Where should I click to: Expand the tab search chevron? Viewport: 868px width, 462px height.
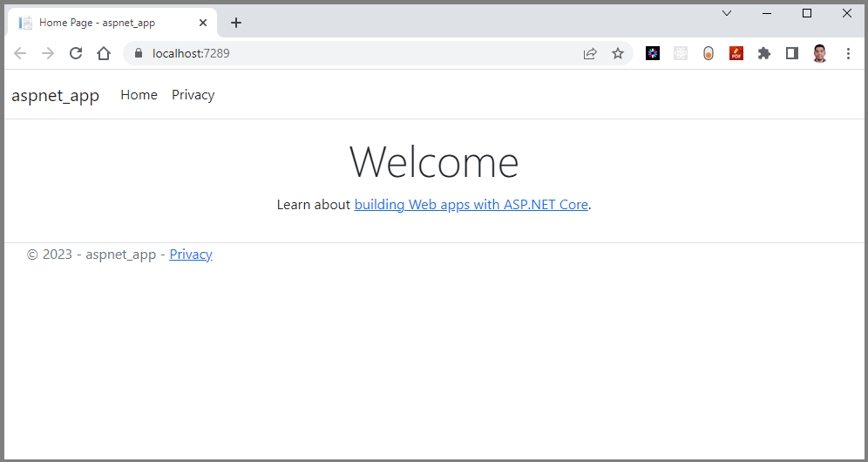point(727,13)
